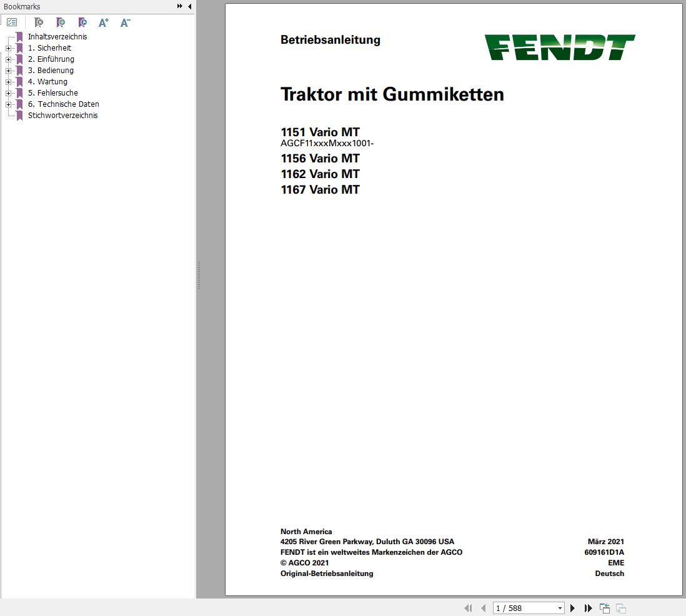
Task: Click the 1167 Vario MT model line
Action: [x=320, y=190]
